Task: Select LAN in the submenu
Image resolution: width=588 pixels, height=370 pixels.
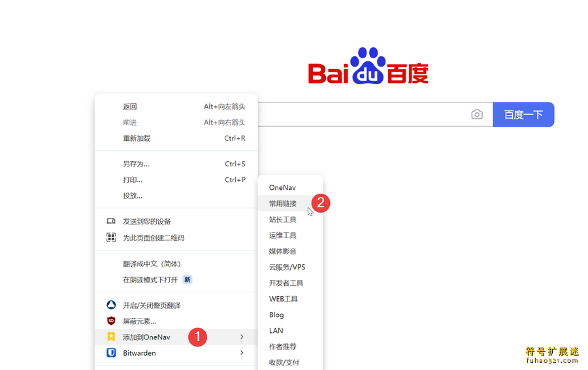Action: (290, 331)
